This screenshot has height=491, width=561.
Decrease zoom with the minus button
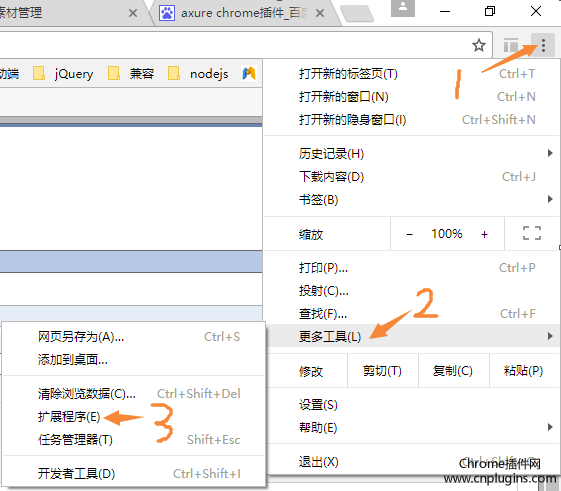click(410, 234)
